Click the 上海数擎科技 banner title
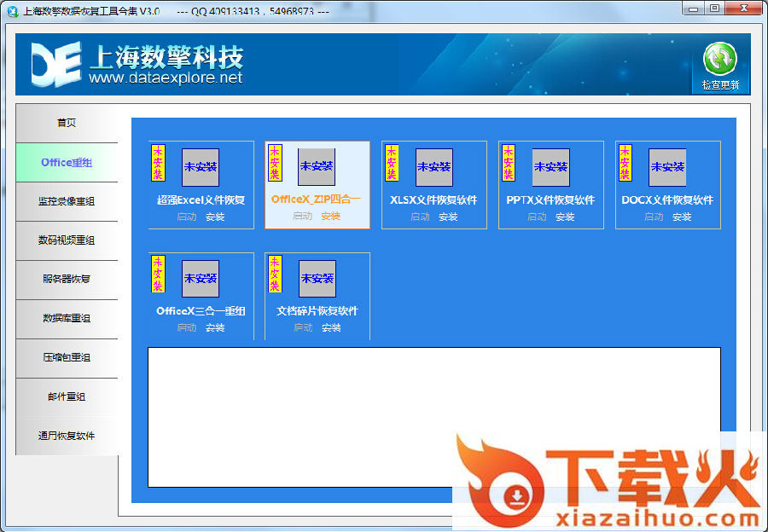This screenshot has width=768, height=532. 166,56
